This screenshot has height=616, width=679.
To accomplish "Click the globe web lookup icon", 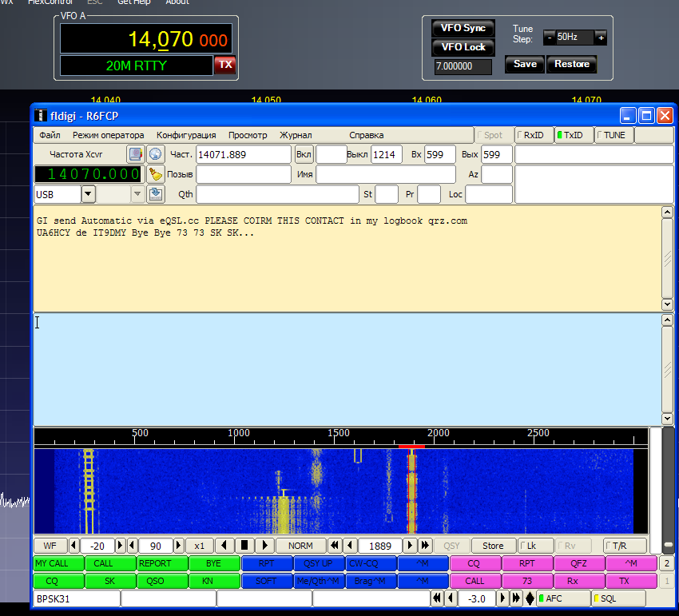I will click(x=156, y=154).
